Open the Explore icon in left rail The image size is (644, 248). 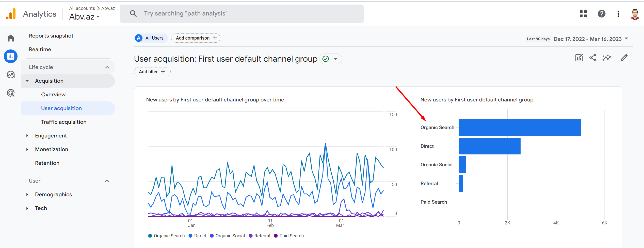coord(11,75)
